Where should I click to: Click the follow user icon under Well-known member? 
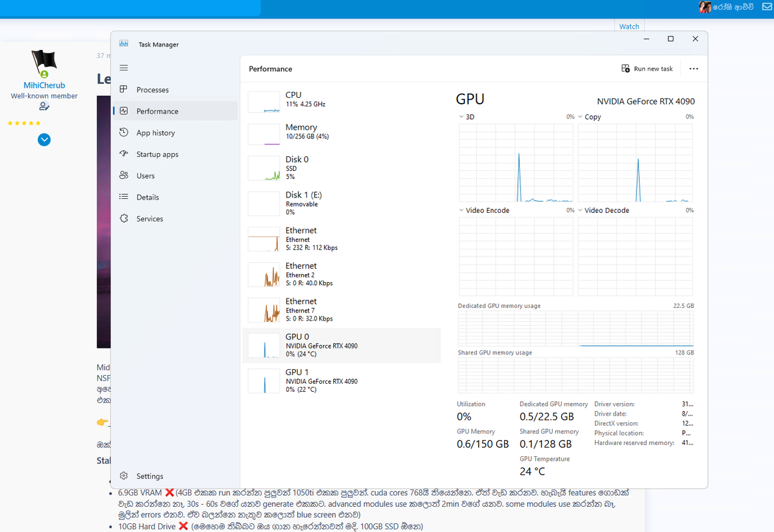pyautogui.click(x=44, y=106)
